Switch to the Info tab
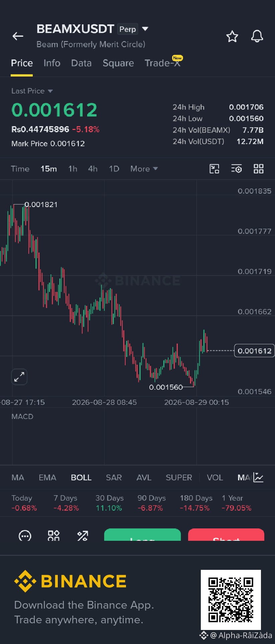 click(x=52, y=63)
